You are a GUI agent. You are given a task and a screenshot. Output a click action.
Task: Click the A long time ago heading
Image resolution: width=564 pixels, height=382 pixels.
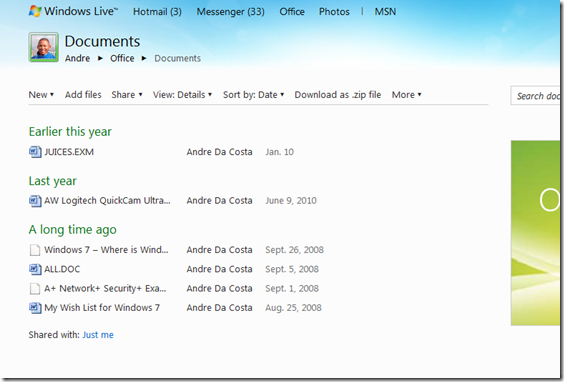pos(73,229)
